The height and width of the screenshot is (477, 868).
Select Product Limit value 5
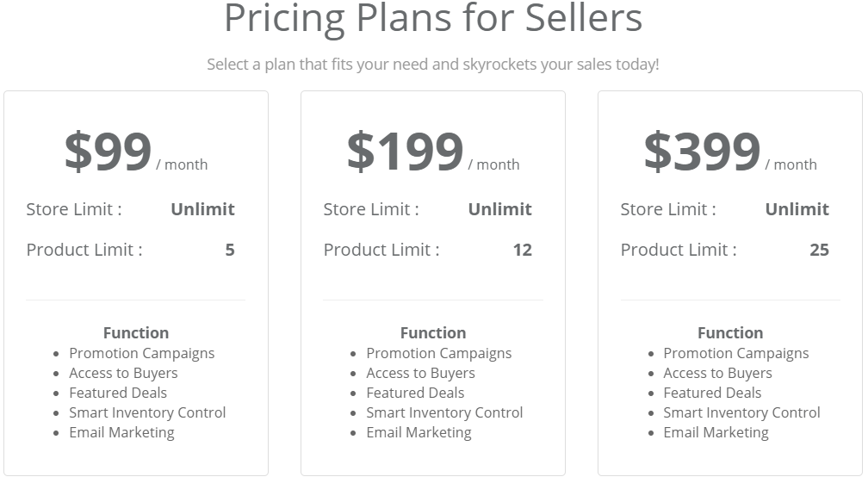tap(230, 250)
